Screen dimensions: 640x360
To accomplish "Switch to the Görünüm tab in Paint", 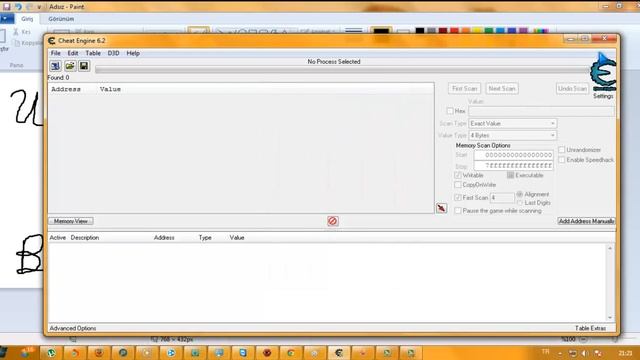I will (x=61, y=19).
